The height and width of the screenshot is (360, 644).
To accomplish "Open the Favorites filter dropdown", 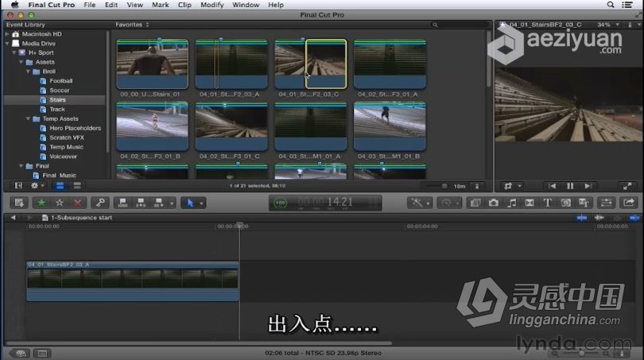I will pos(132,25).
